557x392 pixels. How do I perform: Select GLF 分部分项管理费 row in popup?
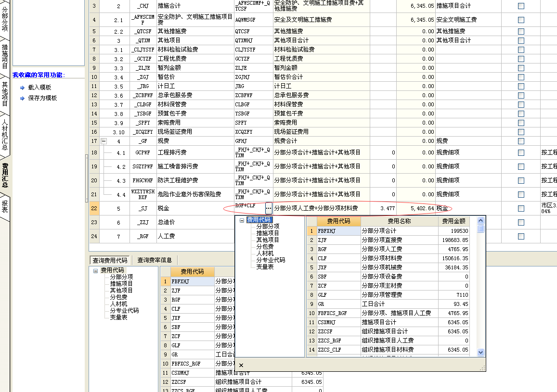(x=389, y=295)
